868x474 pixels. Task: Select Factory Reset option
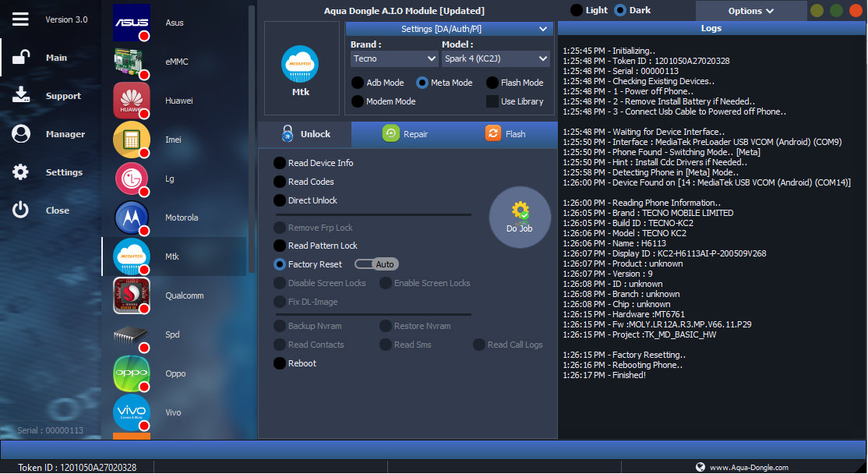[x=308, y=264]
